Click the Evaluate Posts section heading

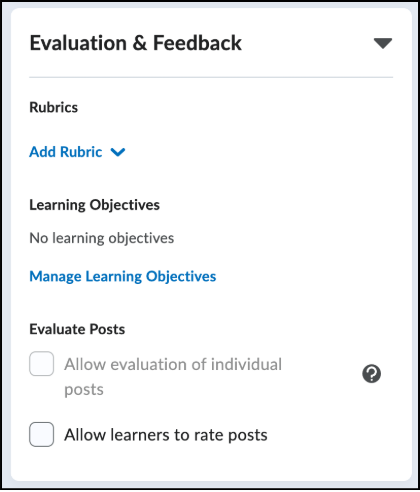point(77,329)
